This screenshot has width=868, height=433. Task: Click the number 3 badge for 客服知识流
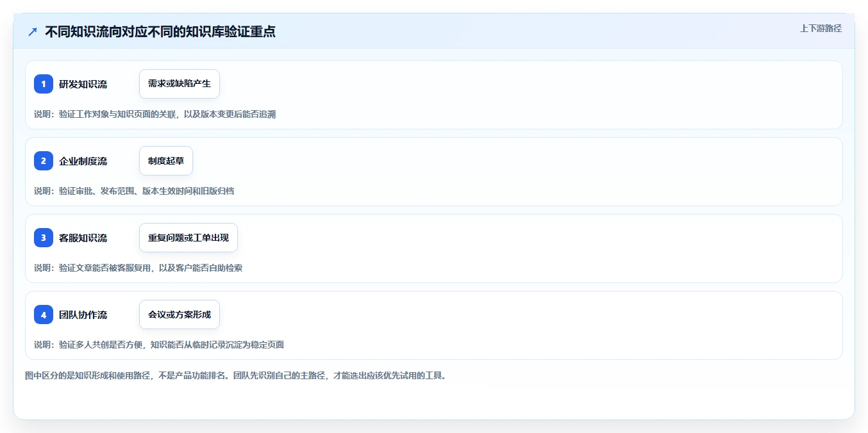44,238
